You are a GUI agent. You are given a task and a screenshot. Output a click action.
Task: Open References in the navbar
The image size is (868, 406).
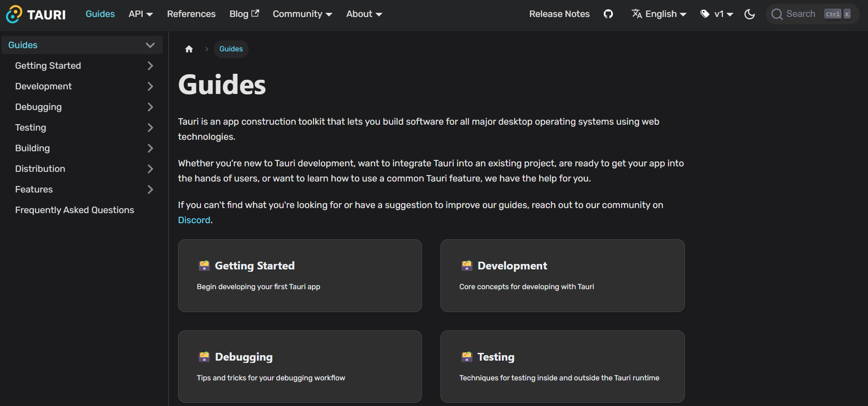[191, 14]
